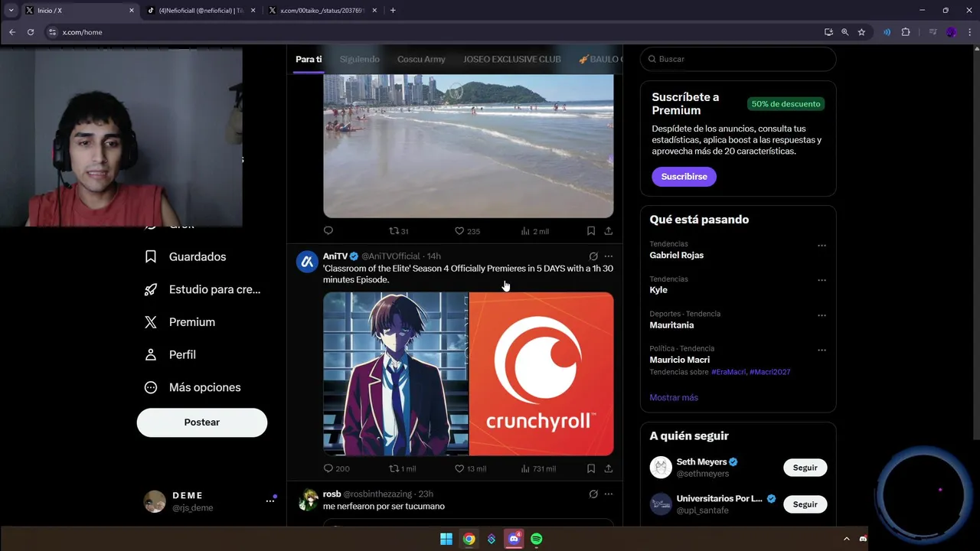Click the Suscribirse Premium button
Viewport: 980px width, 551px height.
(684, 177)
